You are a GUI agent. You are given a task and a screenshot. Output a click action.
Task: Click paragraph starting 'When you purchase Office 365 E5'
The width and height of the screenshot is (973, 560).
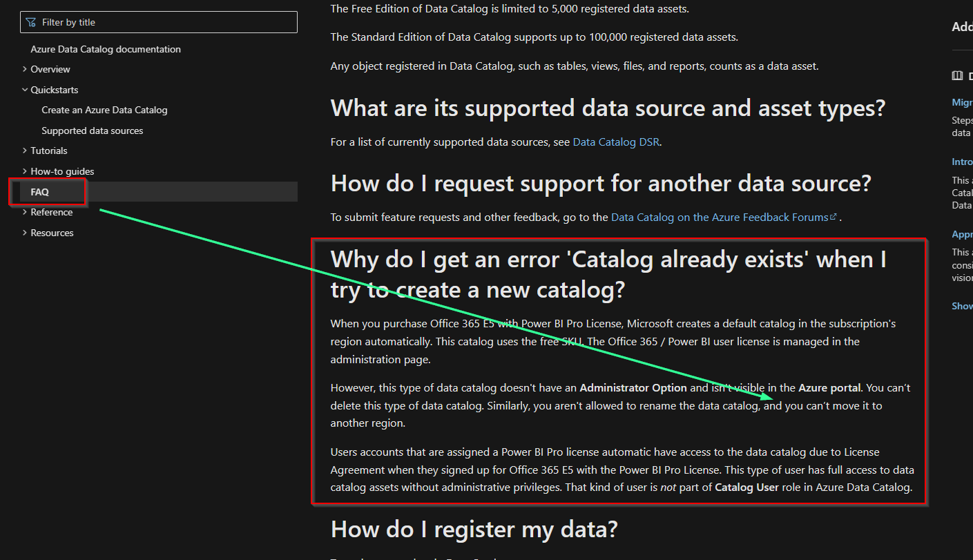[x=613, y=341]
